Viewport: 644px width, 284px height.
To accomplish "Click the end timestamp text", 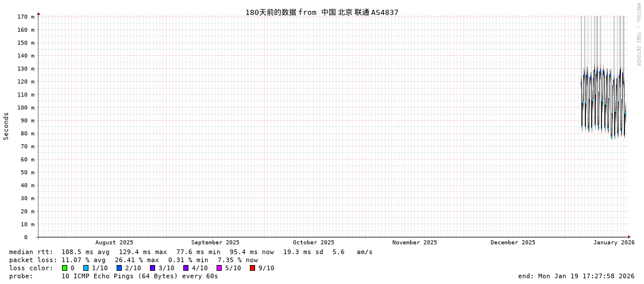I will click(576, 276).
